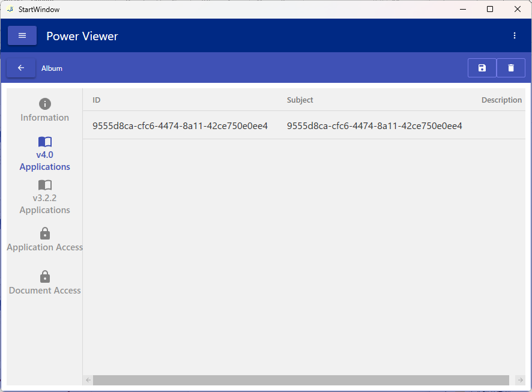This screenshot has width=532, height=392.
Task: Sort by the ID column header
Action: click(96, 100)
